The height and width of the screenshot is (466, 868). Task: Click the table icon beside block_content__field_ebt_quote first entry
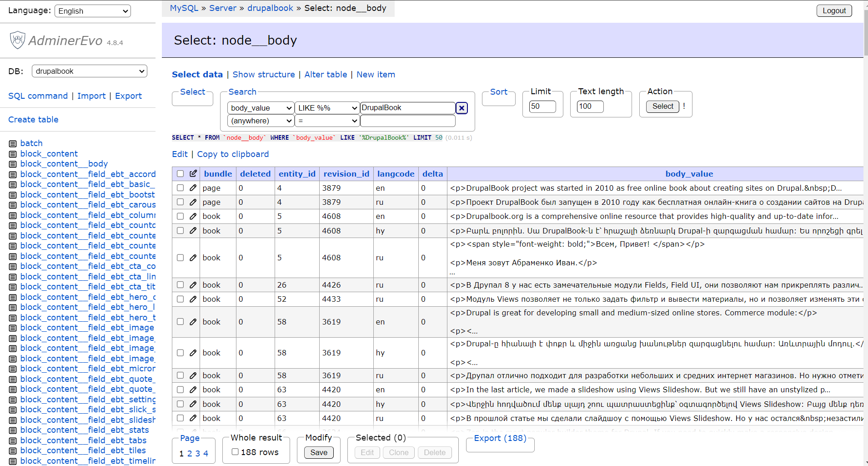[x=13, y=379]
